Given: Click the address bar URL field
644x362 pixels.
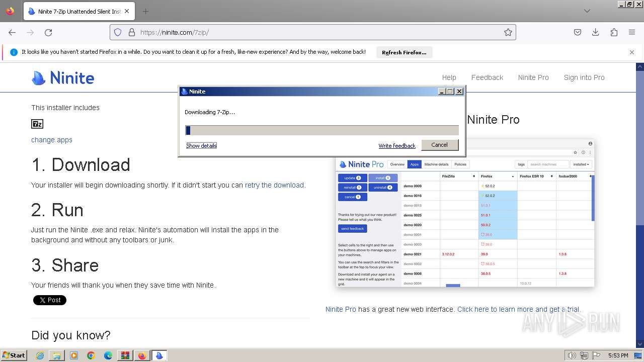Looking at the screenshot, I should [x=312, y=32].
